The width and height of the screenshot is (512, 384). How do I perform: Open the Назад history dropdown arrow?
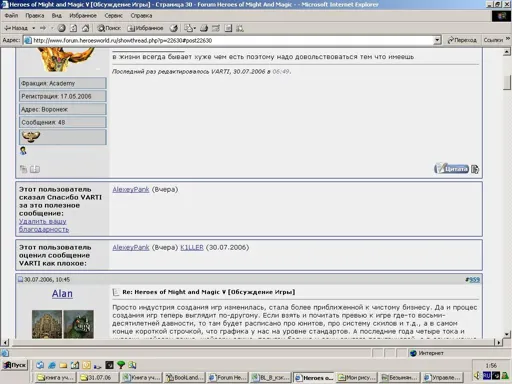pos(33,28)
